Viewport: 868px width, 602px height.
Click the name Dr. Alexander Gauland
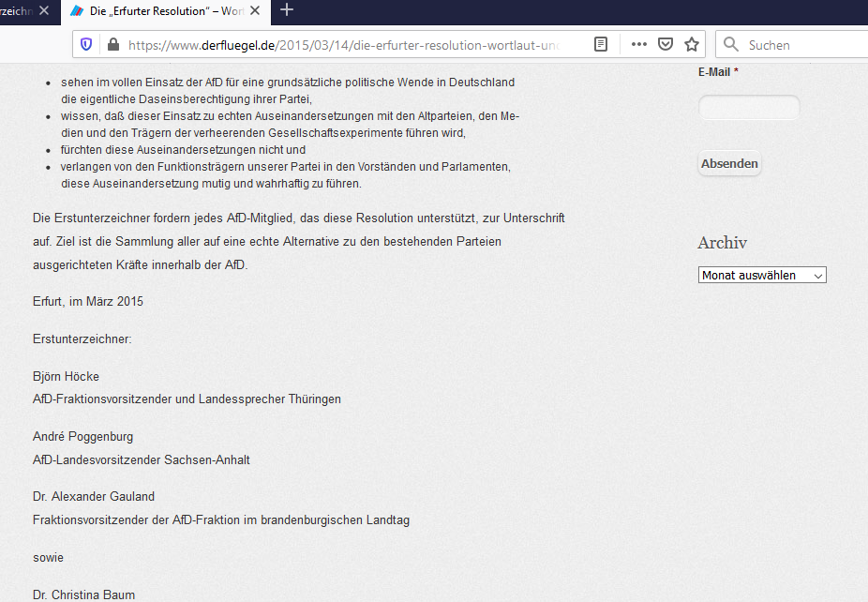pos(94,497)
